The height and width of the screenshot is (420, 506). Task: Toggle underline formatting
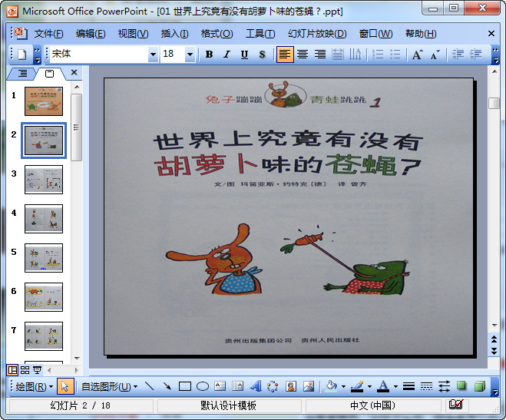tap(244, 55)
